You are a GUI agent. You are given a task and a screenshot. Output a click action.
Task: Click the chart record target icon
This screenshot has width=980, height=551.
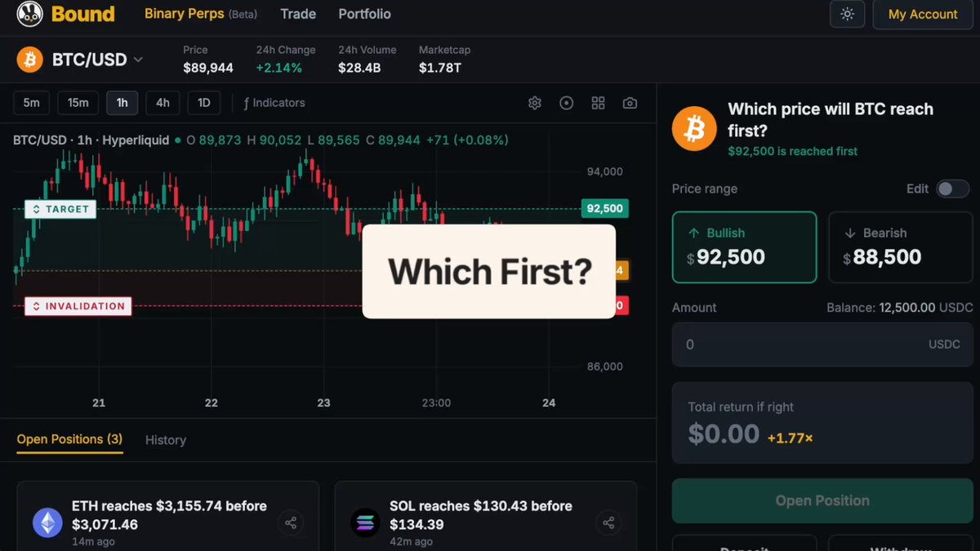[x=567, y=103]
